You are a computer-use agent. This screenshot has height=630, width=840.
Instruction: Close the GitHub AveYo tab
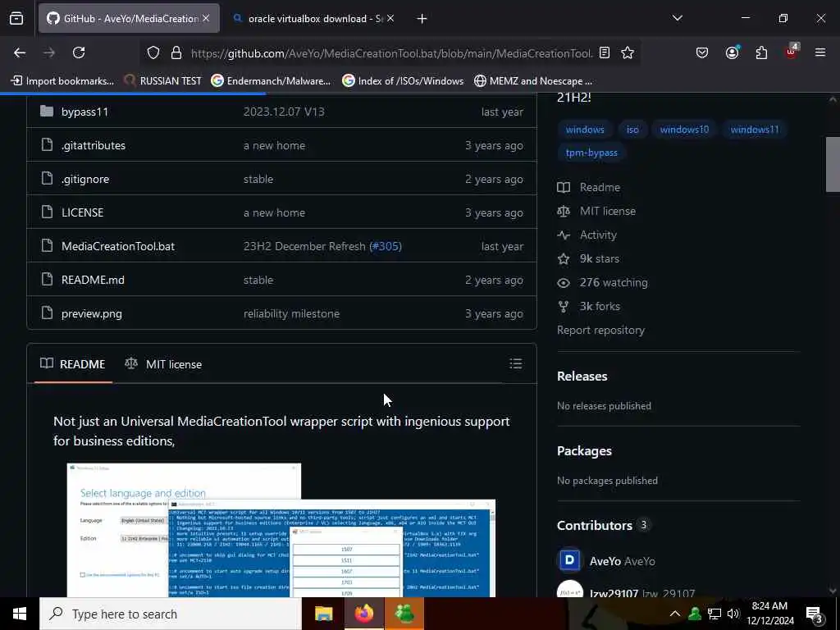(206, 18)
